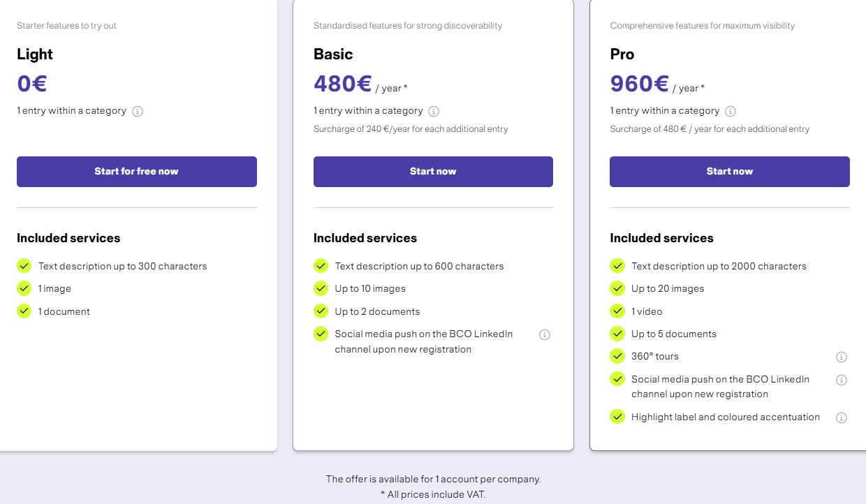The width and height of the screenshot is (866, 504).
Task: Click the VAT disclaimer text at the bottom
Action: click(433, 494)
